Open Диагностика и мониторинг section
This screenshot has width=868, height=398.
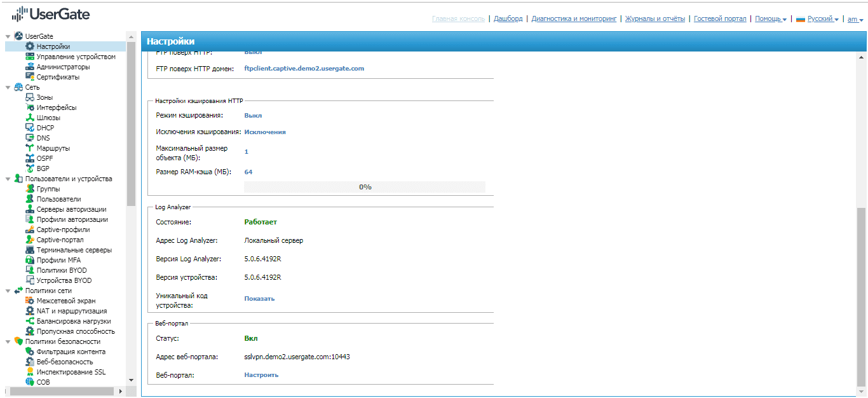(574, 19)
